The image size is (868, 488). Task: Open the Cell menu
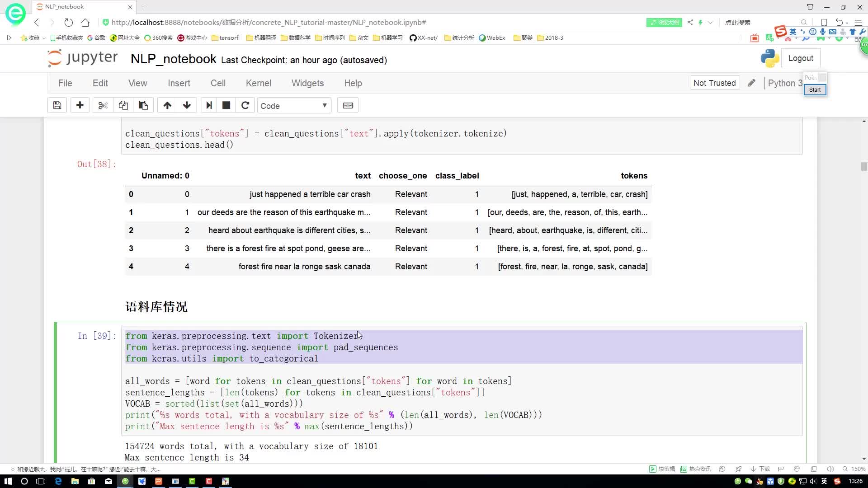click(218, 83)
